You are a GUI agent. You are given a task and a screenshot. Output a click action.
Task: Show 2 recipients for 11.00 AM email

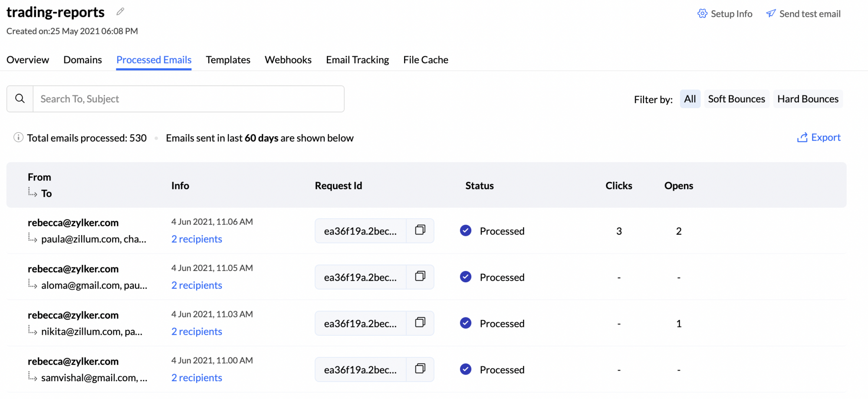pos(197,378)
